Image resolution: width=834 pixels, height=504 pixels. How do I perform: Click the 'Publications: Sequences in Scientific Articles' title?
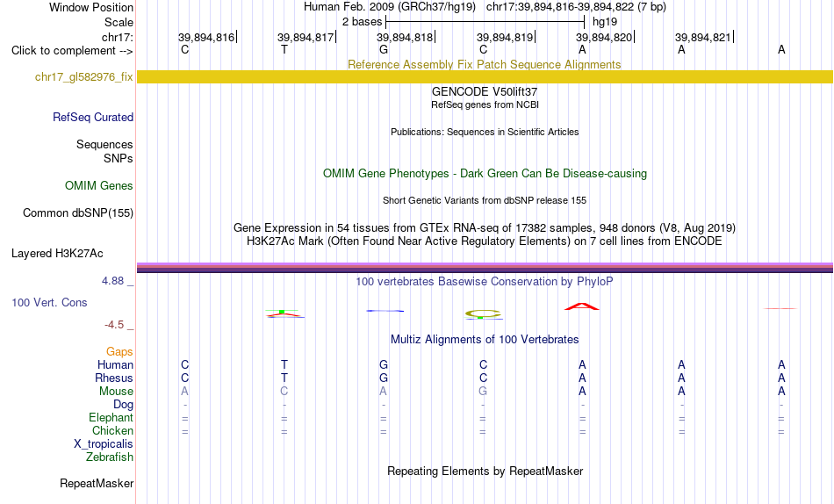click(x=485, y=132)
